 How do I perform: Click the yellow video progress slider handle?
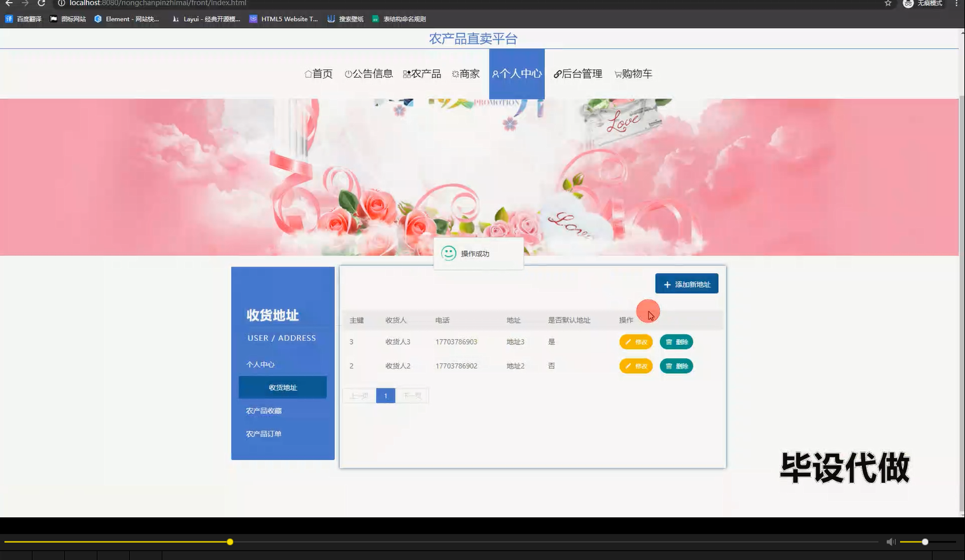click(x=229, y=542)
